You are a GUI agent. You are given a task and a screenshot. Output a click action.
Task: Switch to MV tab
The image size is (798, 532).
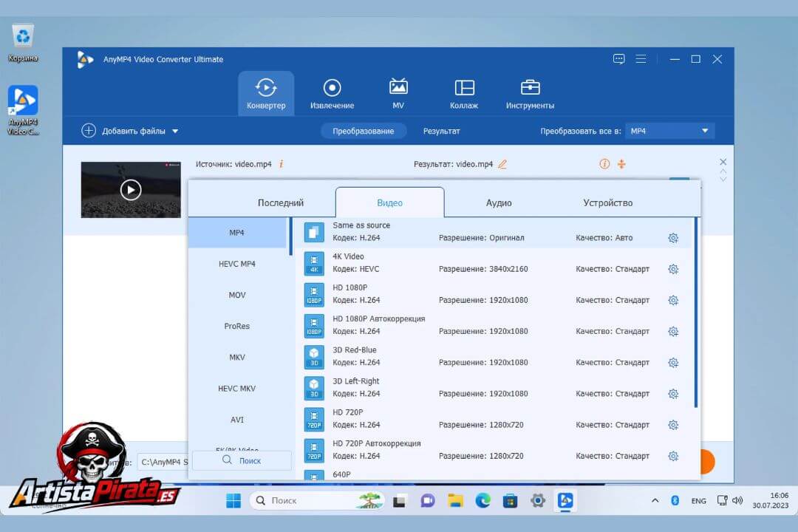pos(398,94)
